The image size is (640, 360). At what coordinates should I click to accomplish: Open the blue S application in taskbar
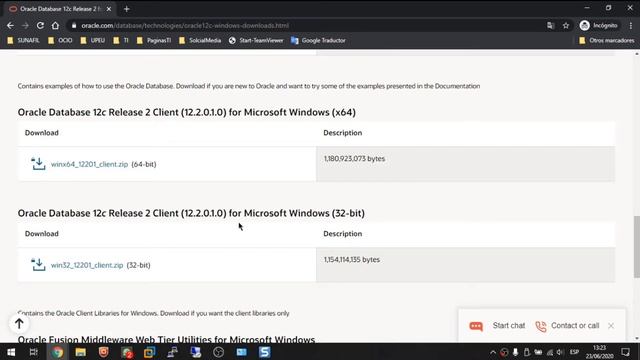[264, 352]
